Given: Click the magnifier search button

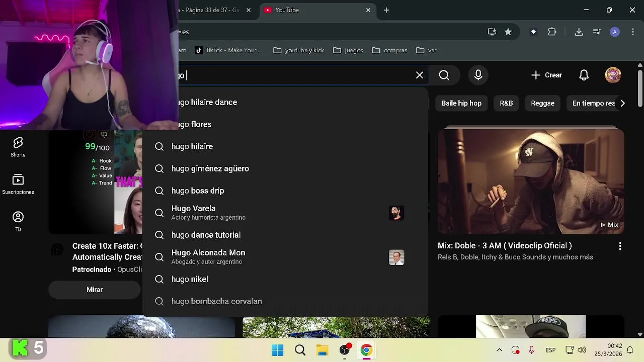Looking at the screenshot, I should pyautogui.click(x=444, y=75).
